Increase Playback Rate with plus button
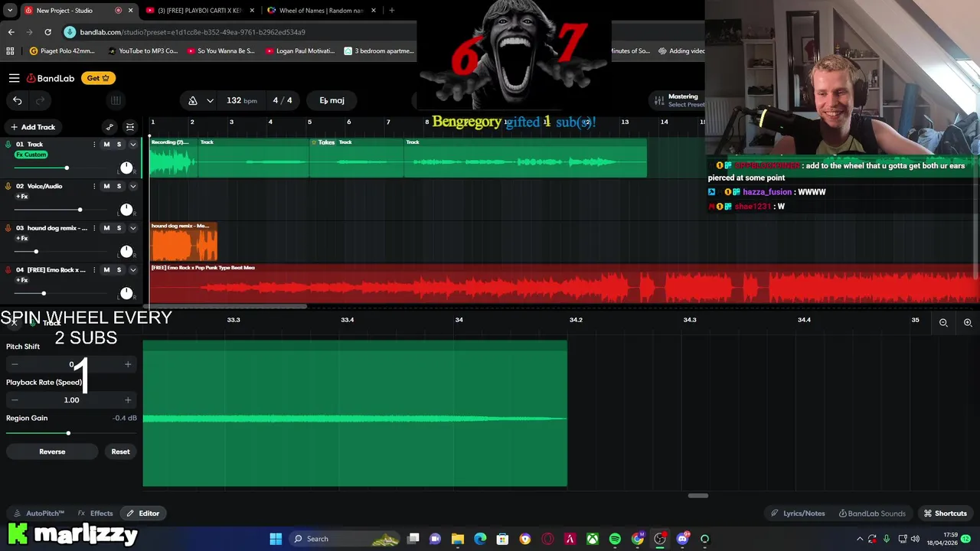This screenshot has width=980, height=551. [x=128, y=399]
